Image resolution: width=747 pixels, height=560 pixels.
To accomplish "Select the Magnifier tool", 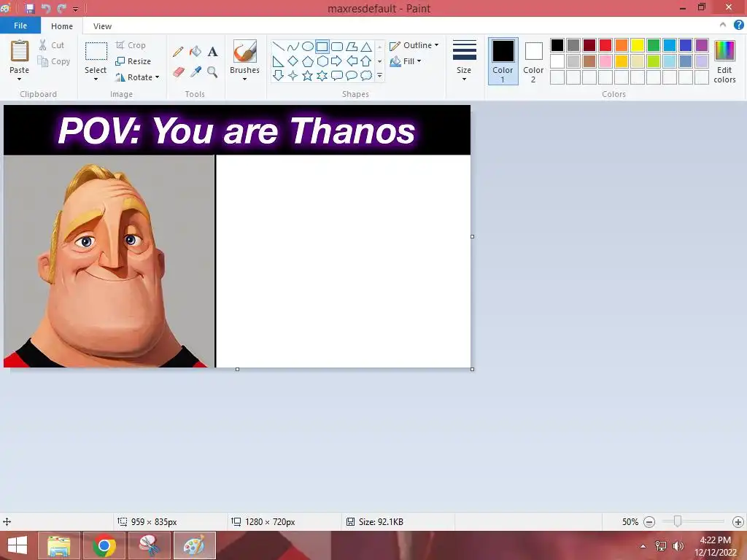I will (x=212, y=72).
